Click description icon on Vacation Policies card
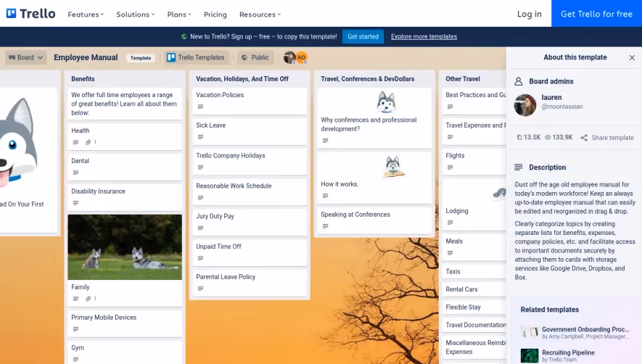 click(201, 107)
